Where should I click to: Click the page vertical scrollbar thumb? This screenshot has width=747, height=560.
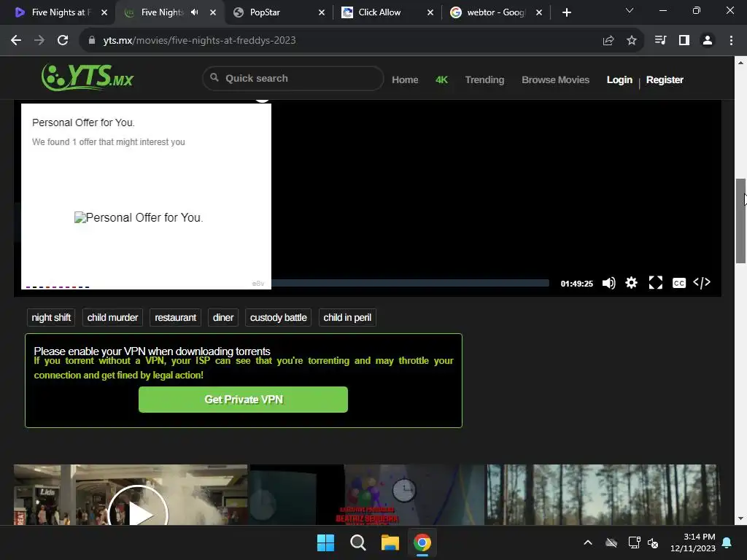(x=740, y=220)
